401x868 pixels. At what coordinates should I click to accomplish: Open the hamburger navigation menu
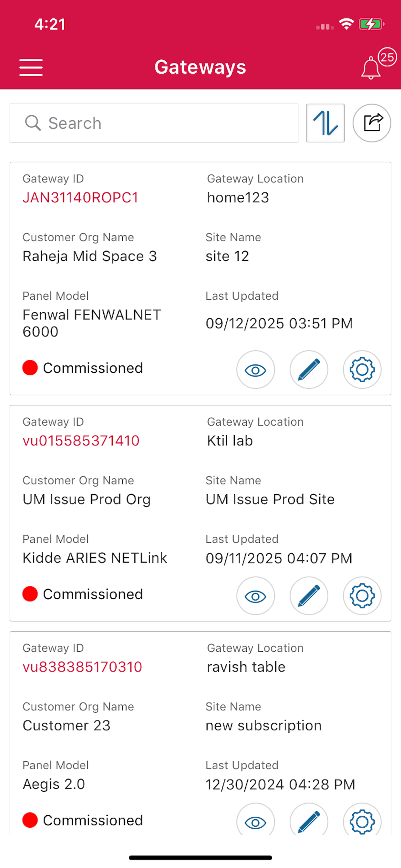tap(31, 67)
